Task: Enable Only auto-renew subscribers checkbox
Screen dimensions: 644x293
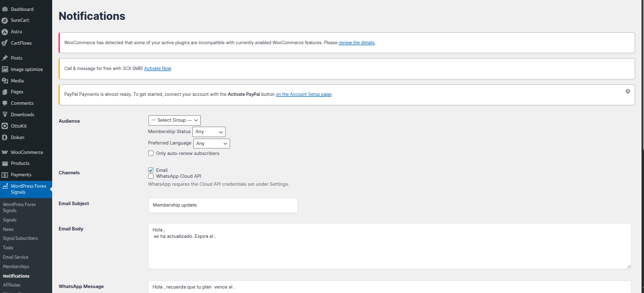Action: [151, 153]
